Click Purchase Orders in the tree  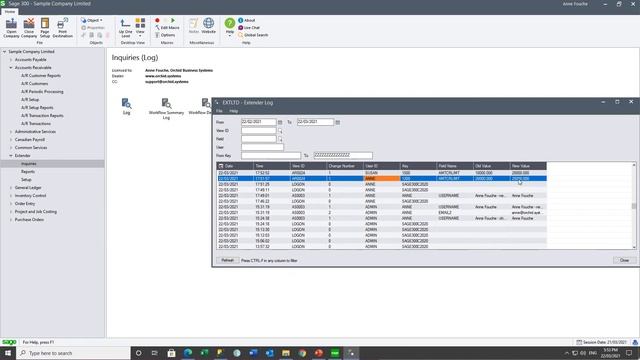click(x=29, y=220)
